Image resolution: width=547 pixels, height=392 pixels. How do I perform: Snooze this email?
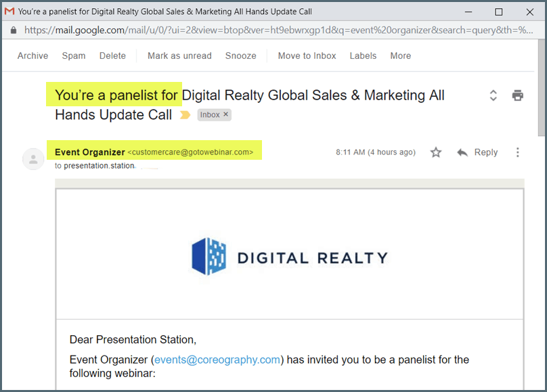[241, 56]
